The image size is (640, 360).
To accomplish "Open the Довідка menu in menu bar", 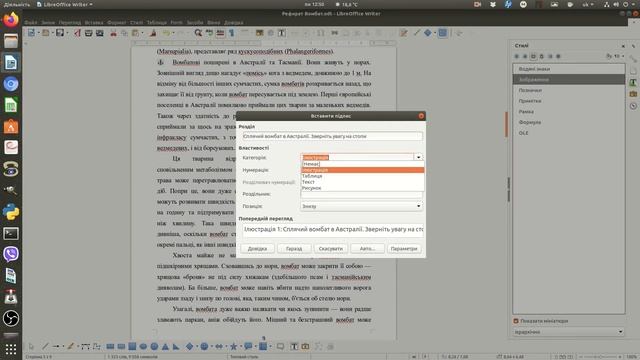I will pyautogui.click(x=233, y=22).
